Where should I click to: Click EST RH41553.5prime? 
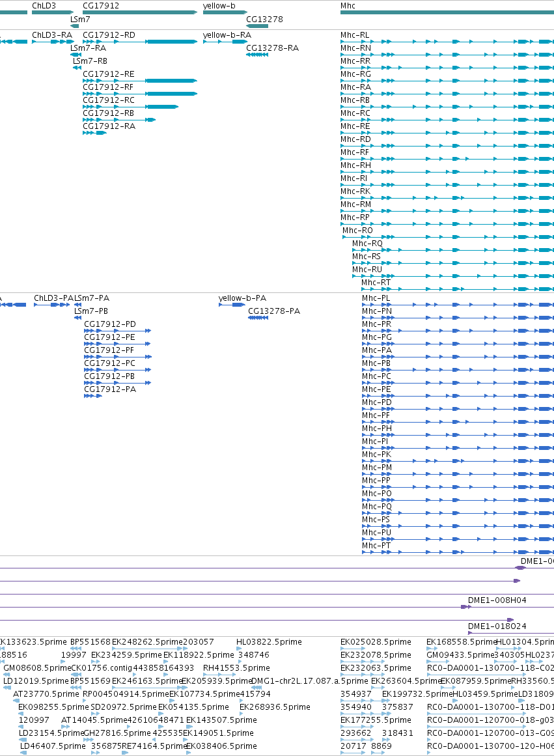236,668
